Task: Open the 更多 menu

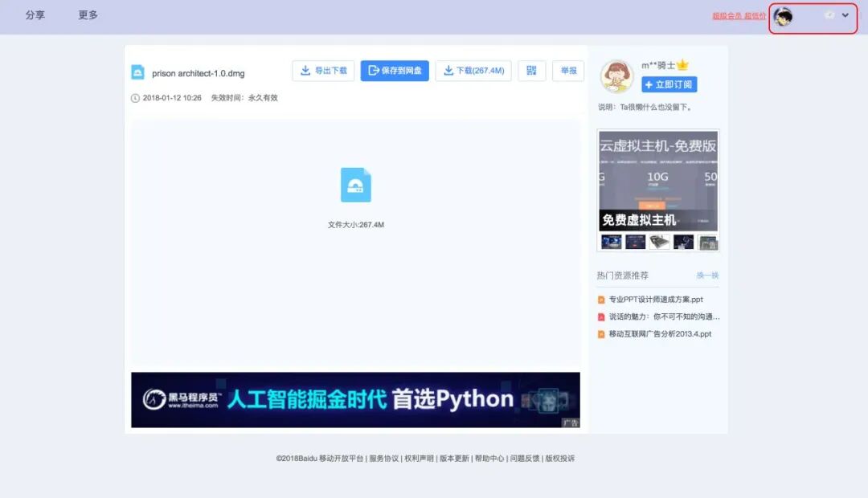Action: tap(87, 14)
